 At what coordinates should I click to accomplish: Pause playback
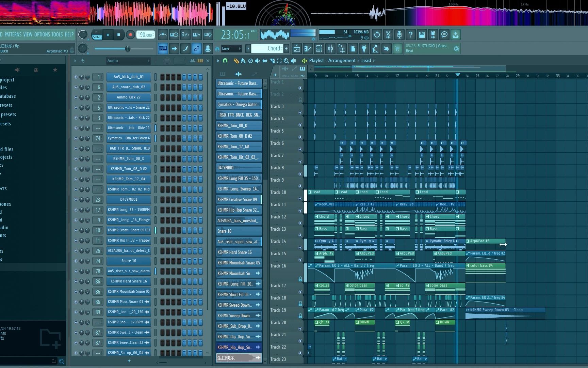(x=108, y=34)
